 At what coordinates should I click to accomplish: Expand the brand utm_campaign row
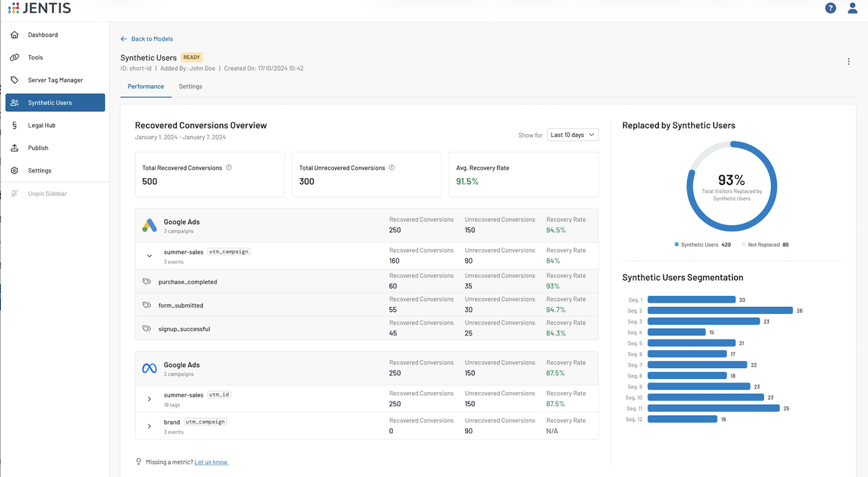[149, 426]
